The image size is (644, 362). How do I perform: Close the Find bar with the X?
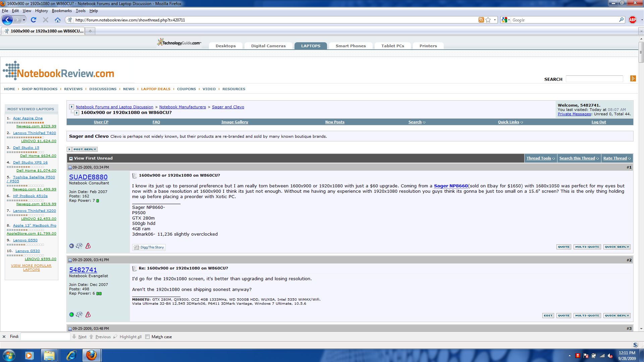tap(4, 337)
